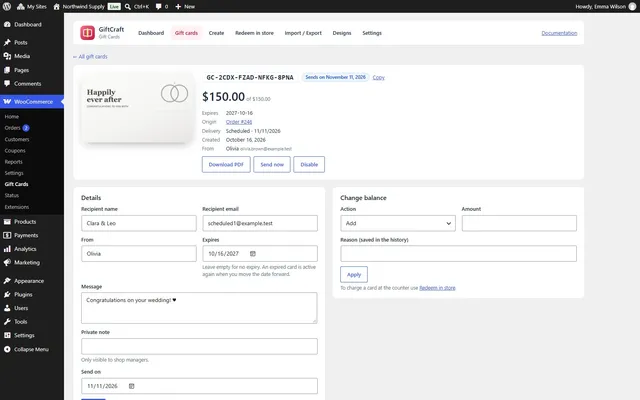The image size is (640, 400).
Task: Open the search magnifier in admin bar
Action: point(128,7)
